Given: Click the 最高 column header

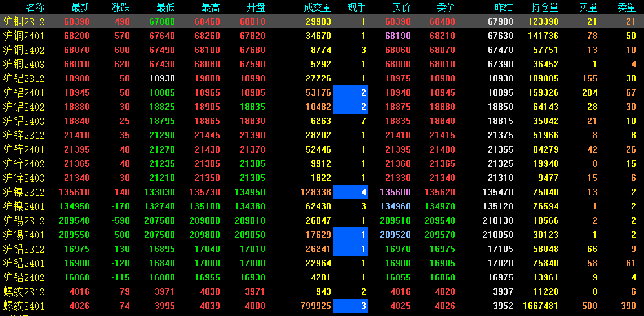Looking at the screenshot, I should (x=211, y=7).
